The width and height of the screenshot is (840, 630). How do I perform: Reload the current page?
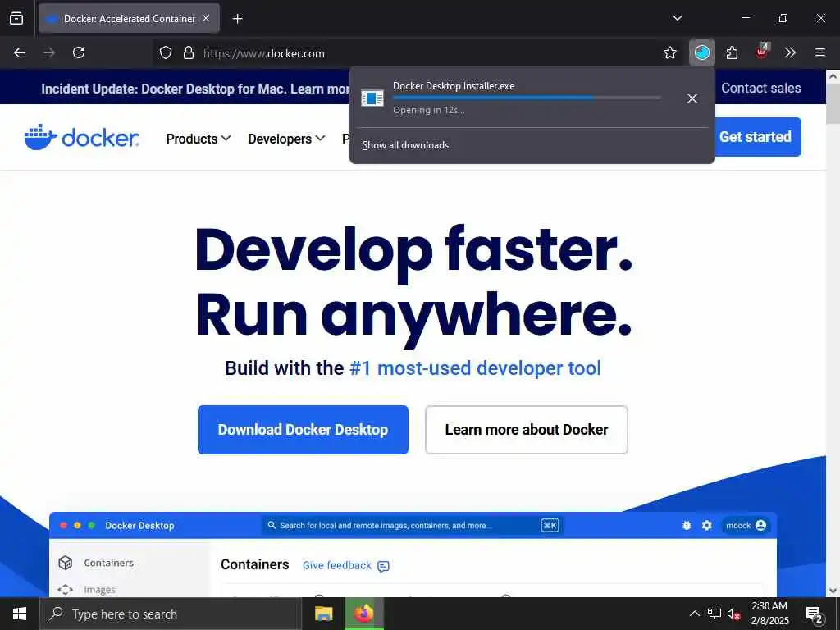pos(79,52)
